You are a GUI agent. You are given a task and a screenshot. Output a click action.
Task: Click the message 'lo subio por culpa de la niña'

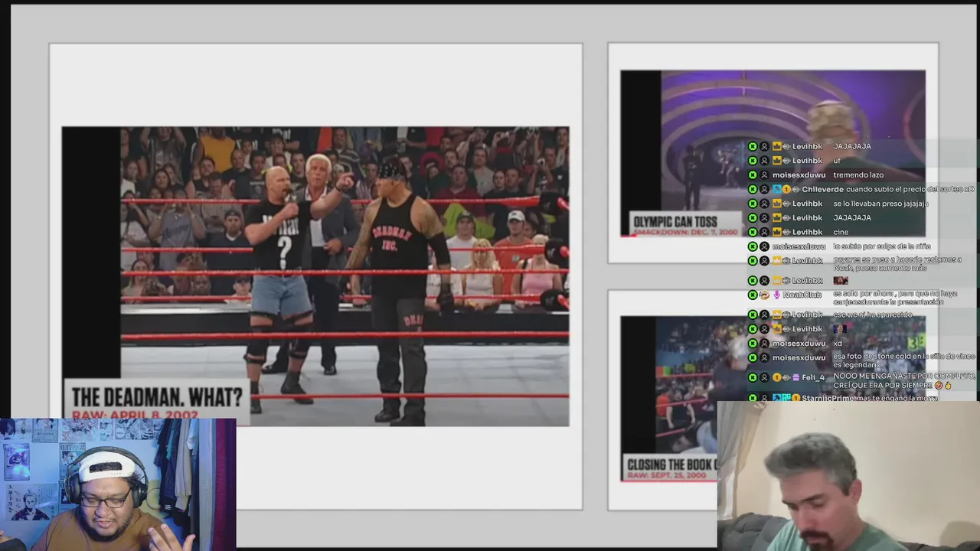(x=882, y=246)
